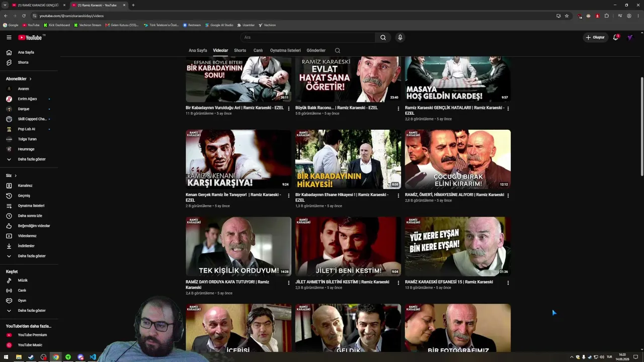Open the account avatar menu
Image resolution: width=644 pixels, height=362 pixels.
tap(630, 37)
